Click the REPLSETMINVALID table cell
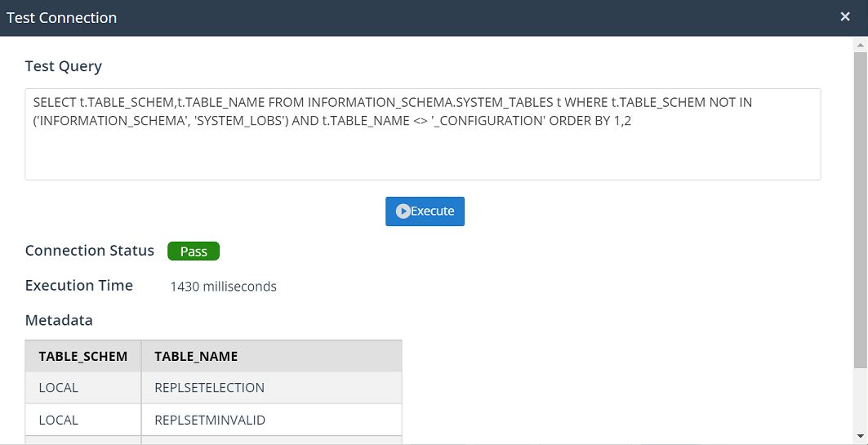 click(210, 420)
